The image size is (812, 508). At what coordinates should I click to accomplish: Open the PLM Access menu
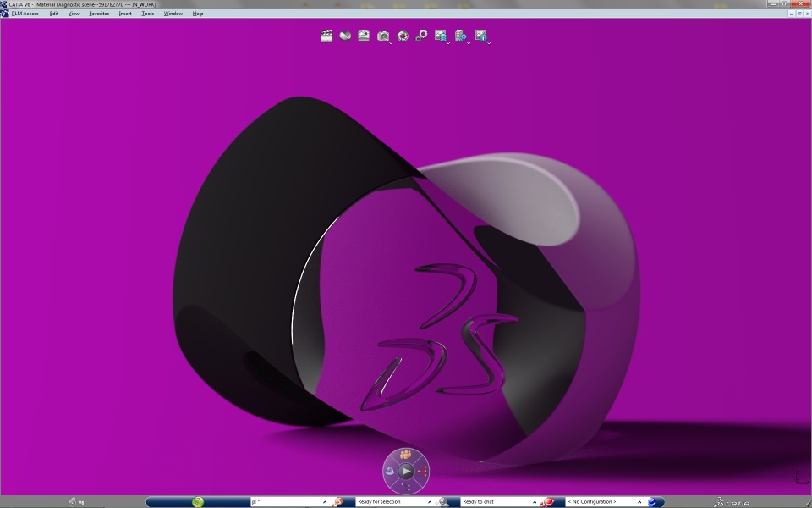click(25, 14)
